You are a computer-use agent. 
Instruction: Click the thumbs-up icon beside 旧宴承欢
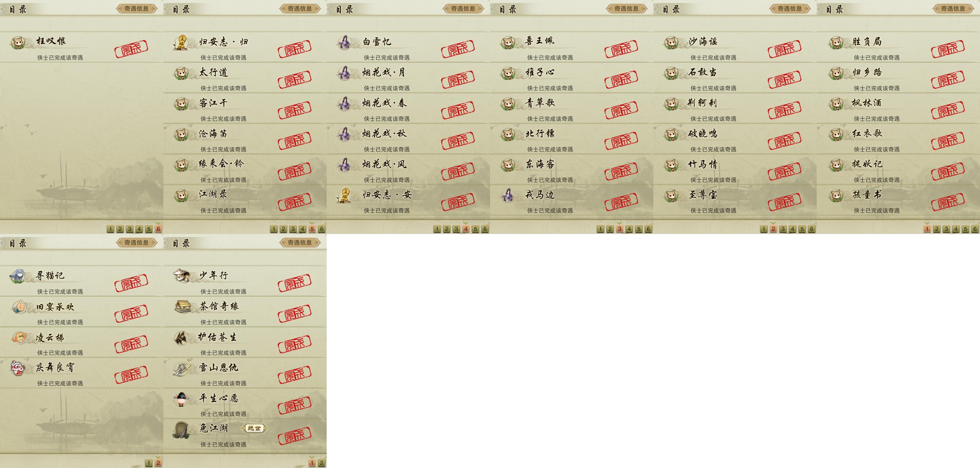click(18, 307)
